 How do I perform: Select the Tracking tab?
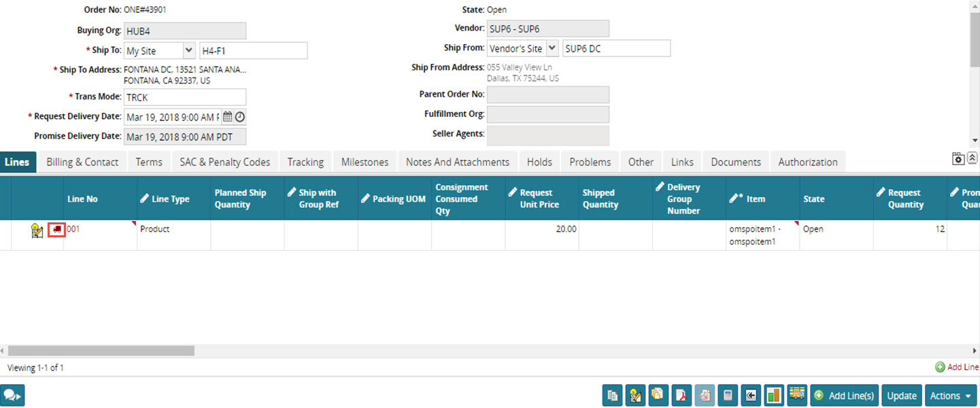point(305,162)
